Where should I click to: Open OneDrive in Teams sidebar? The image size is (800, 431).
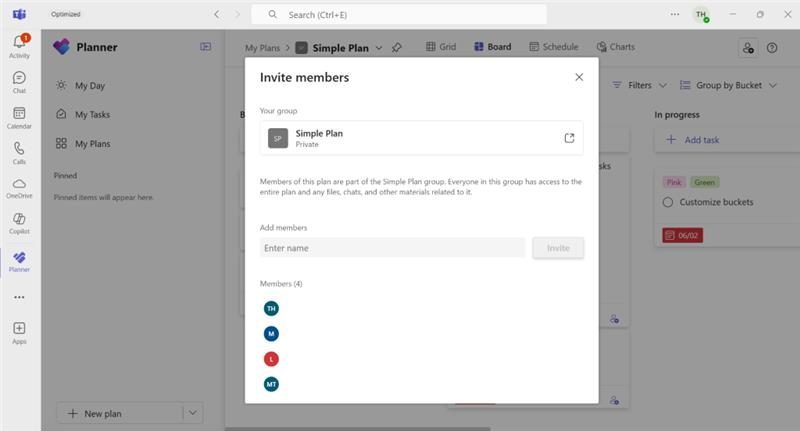pyautogui.click(x=19, y=188)
